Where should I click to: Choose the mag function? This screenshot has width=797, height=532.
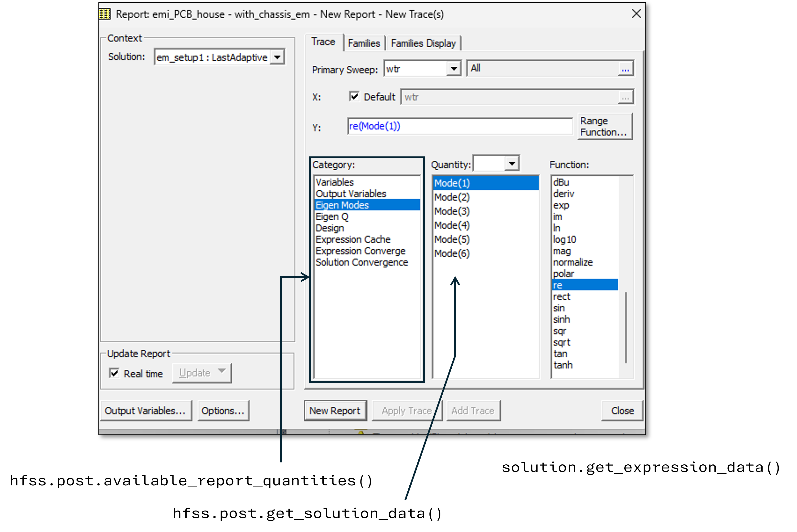tap(562, 251)
